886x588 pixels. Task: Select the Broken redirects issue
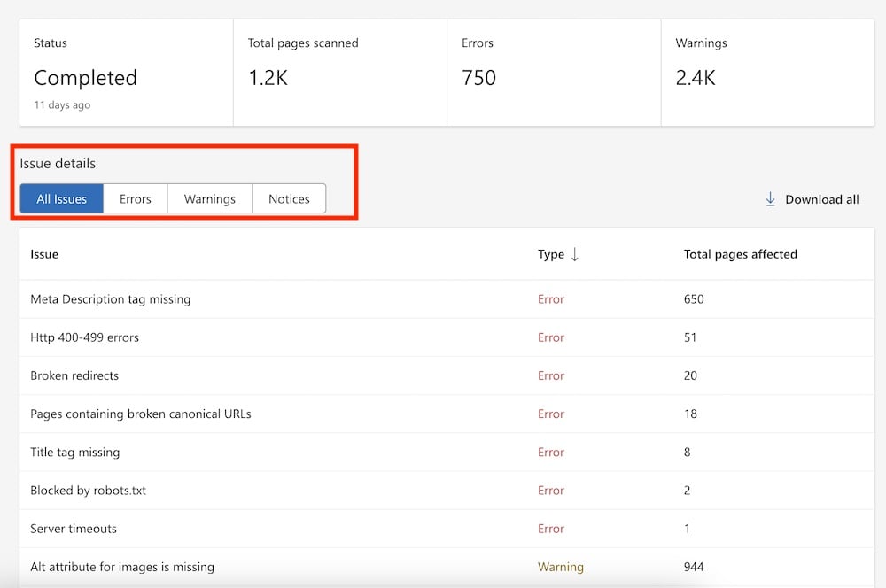(74, 375)
